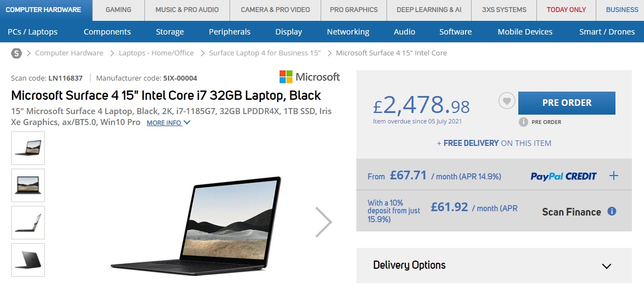Select the first angled laptop thumbnail
The height and width of the screenshot is (294, 644).
[x=28, y=148]
